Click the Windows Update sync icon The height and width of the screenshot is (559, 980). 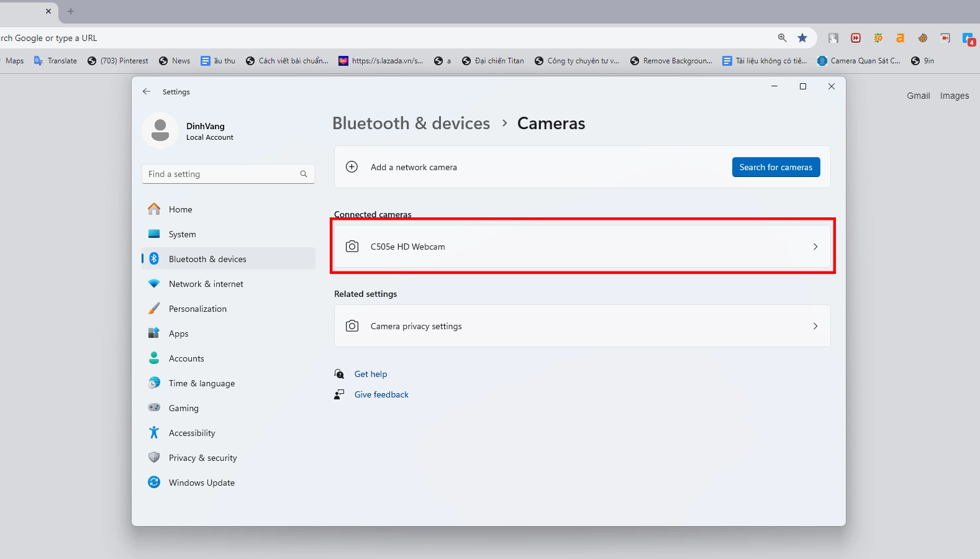point(154,483)
